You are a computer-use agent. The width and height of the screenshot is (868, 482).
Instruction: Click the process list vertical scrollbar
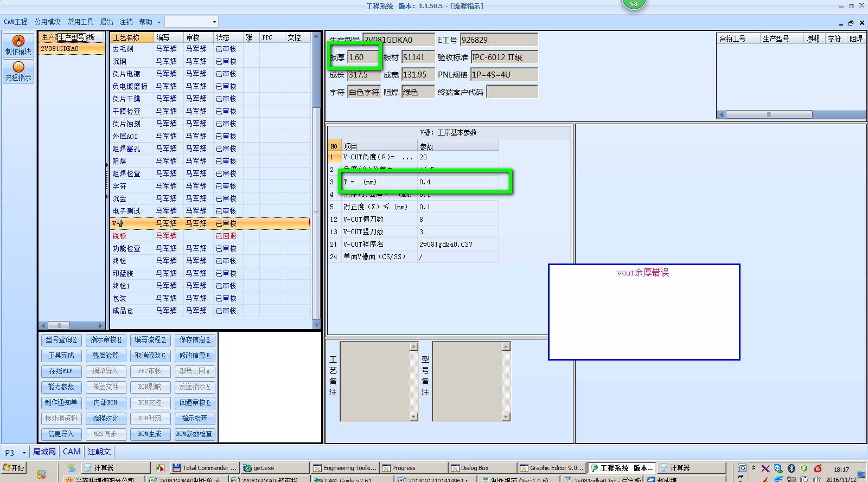pyautogui.click(x=316, y=181)
